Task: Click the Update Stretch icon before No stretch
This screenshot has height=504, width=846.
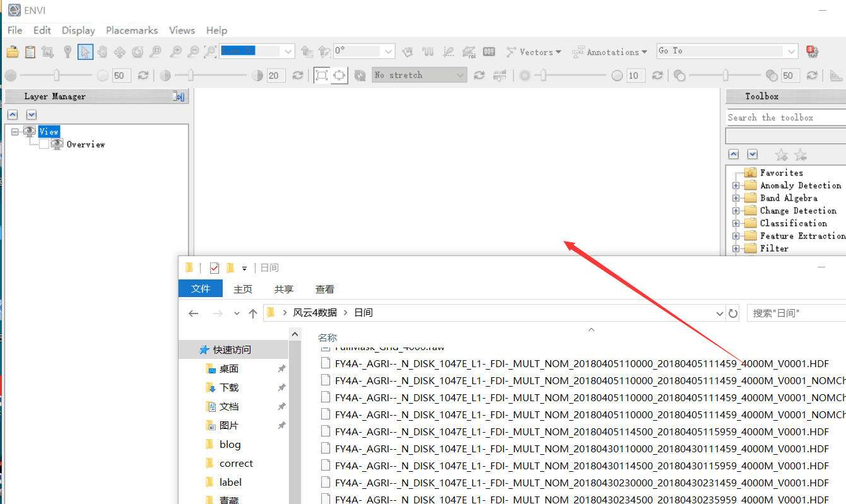Action: pyautogui.click(x=360, y=76)
